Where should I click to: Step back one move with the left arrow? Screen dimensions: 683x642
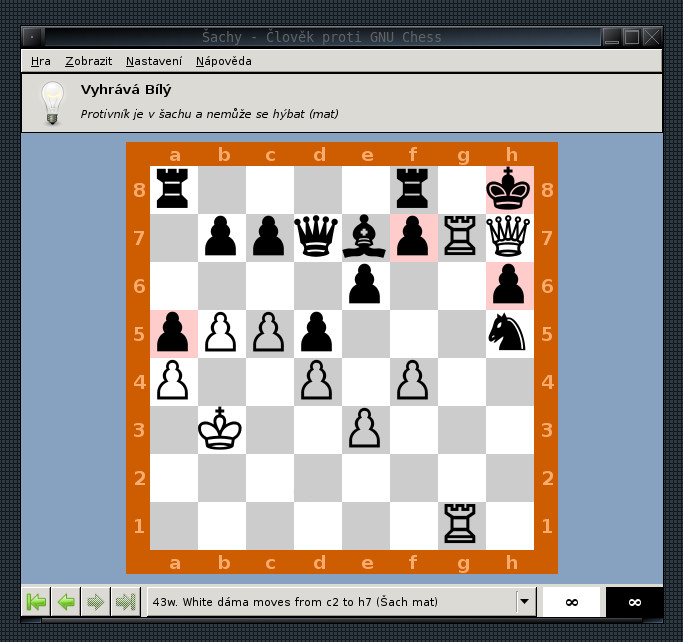point(66,602)
